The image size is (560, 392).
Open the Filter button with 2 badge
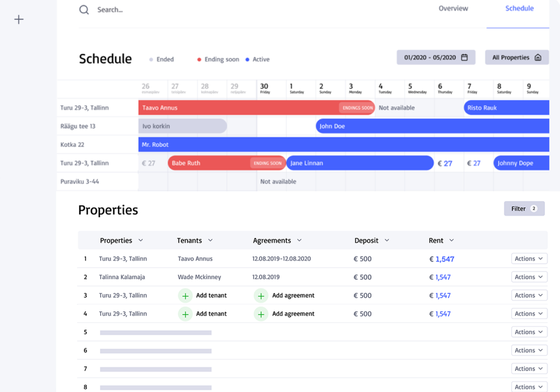(x=524, y=209)
